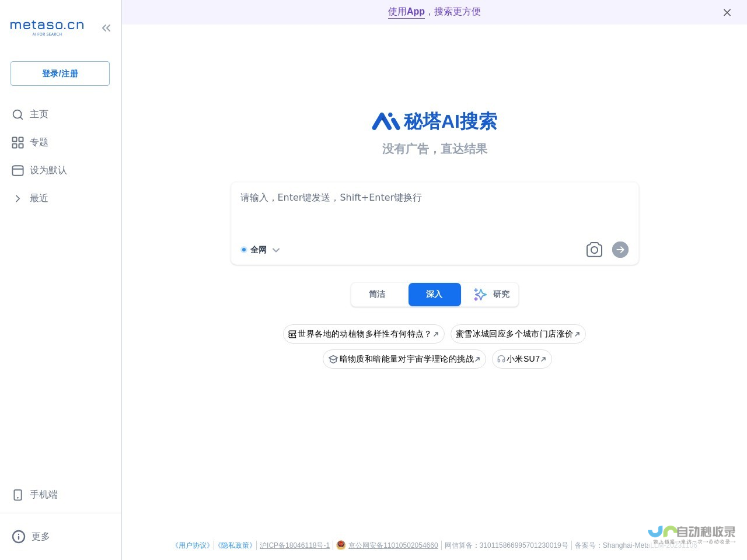Open suggestion 暗物质和暗能量对宇宙学理论的挑战
The width and height of the screenshot is (747, 560).
pyautogui.click(x=404, y=359)
